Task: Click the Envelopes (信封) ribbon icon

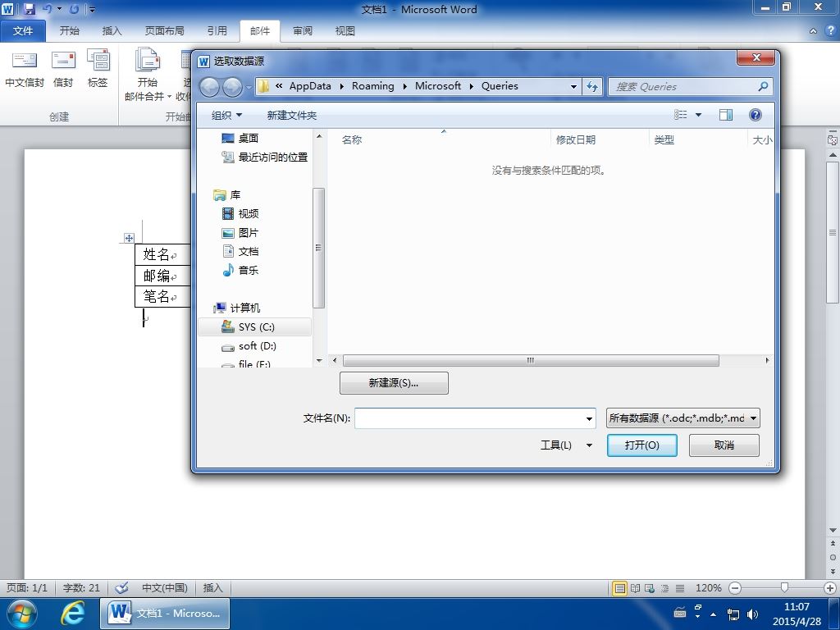Action: point(62,69)
